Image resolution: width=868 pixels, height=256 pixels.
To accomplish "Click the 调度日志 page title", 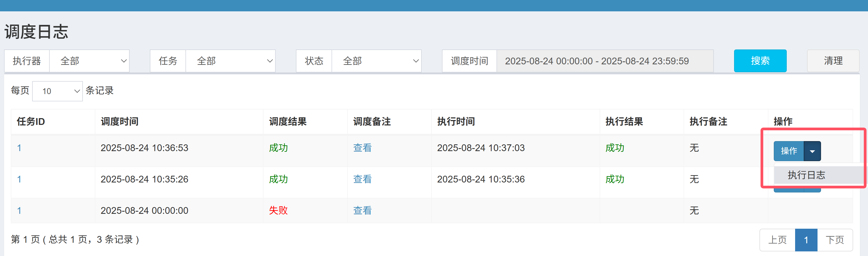I will click(x=36, y=32).
